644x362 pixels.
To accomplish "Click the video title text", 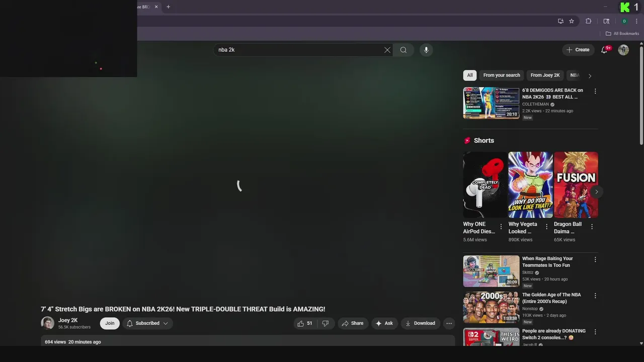I will coord(183,309).
